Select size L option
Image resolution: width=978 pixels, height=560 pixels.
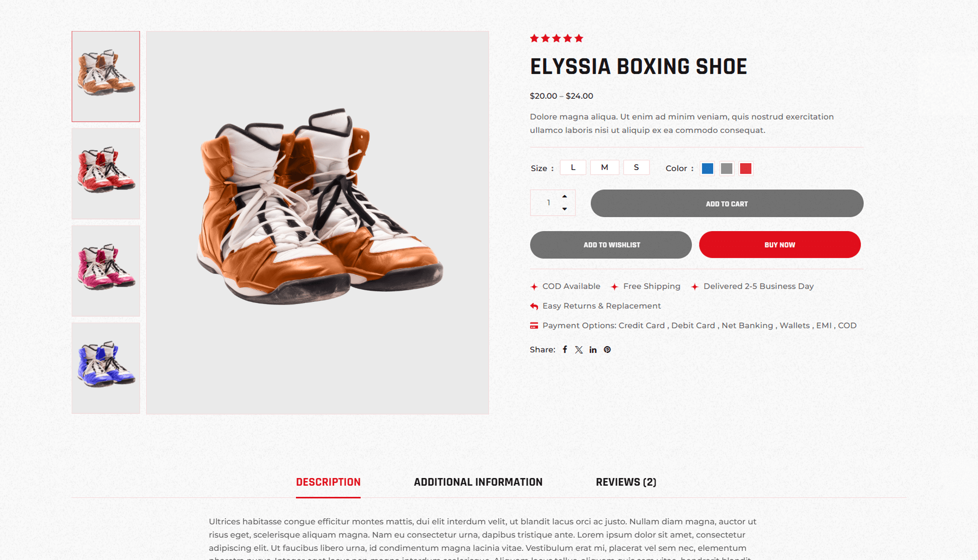pyautogui.click(x=573, y=167)
